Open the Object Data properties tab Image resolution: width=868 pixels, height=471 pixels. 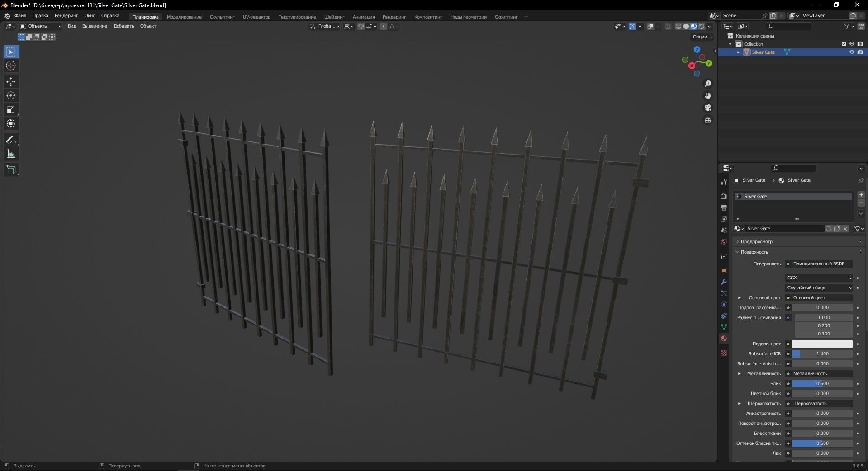[724, 327]
